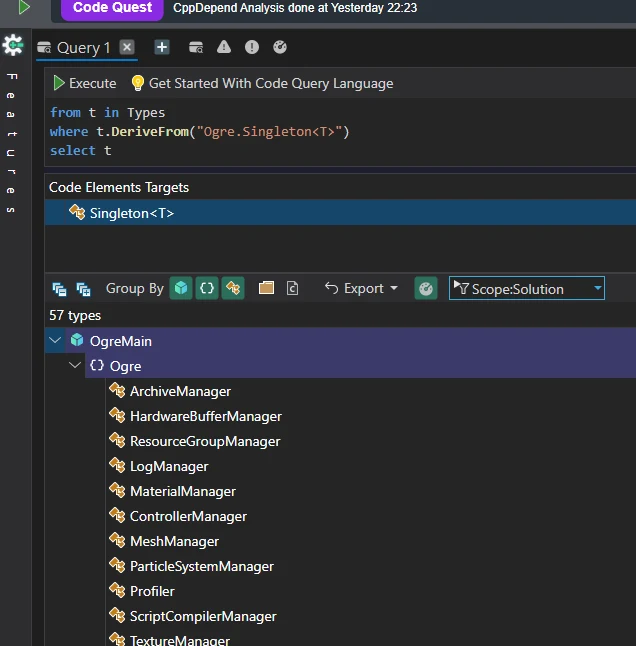The image size is (636, 646).
Task: Click the green play icon at top left
Action: 24,7
